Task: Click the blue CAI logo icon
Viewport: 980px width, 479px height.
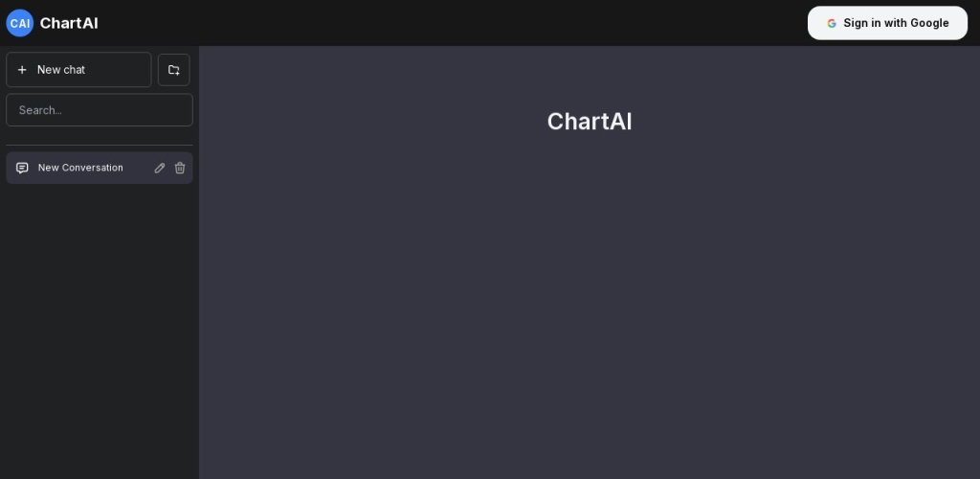Action: [x=19, y=23]
